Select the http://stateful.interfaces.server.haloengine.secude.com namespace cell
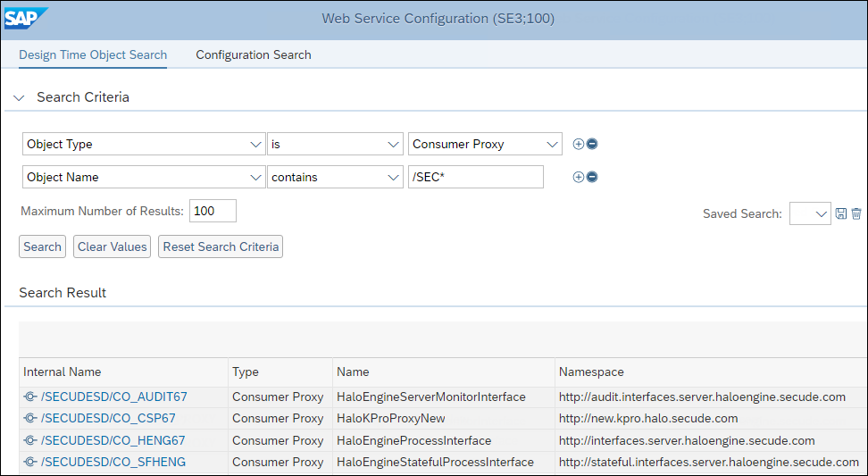 tap(712, 463)
